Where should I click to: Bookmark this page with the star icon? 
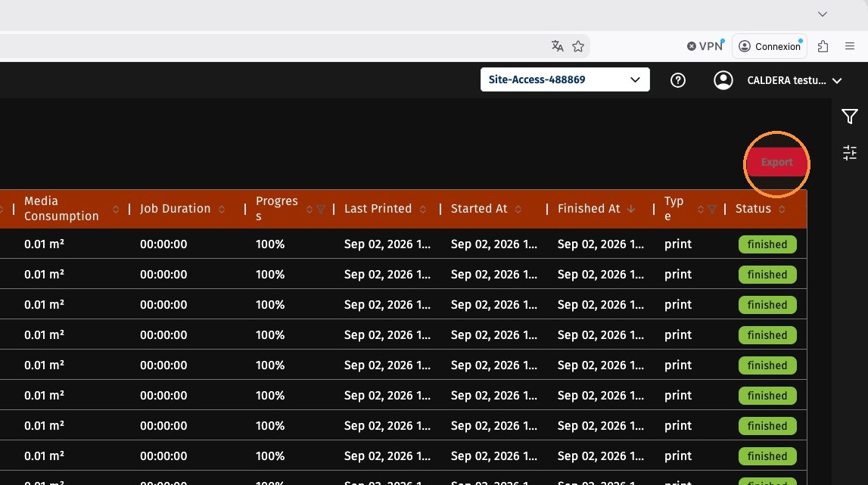578,46
